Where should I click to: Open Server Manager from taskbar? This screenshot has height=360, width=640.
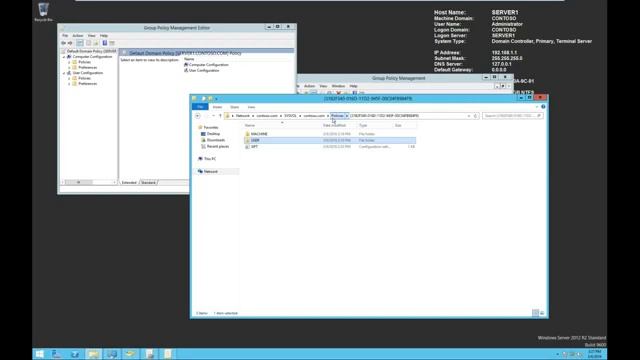click(x=57, y=354)
